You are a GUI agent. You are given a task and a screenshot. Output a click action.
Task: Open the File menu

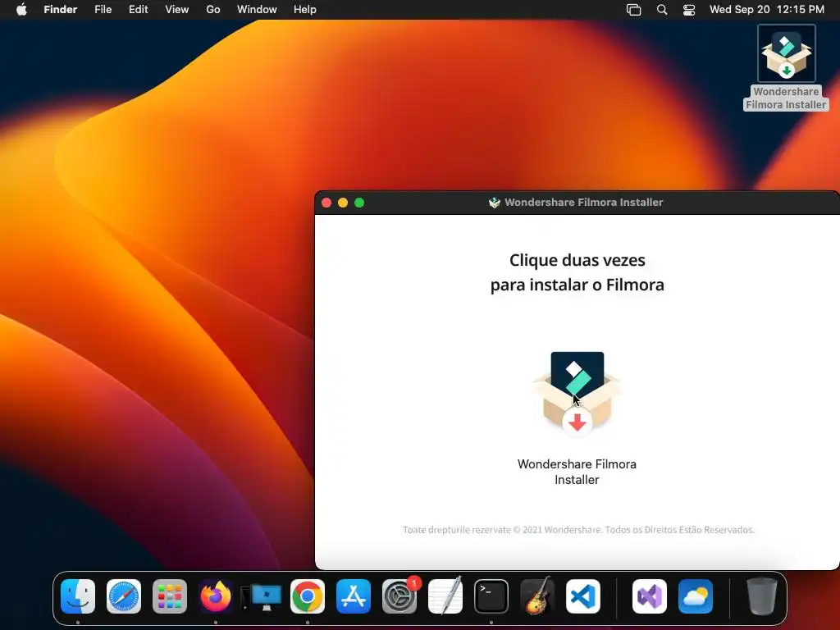click(103, 10)
